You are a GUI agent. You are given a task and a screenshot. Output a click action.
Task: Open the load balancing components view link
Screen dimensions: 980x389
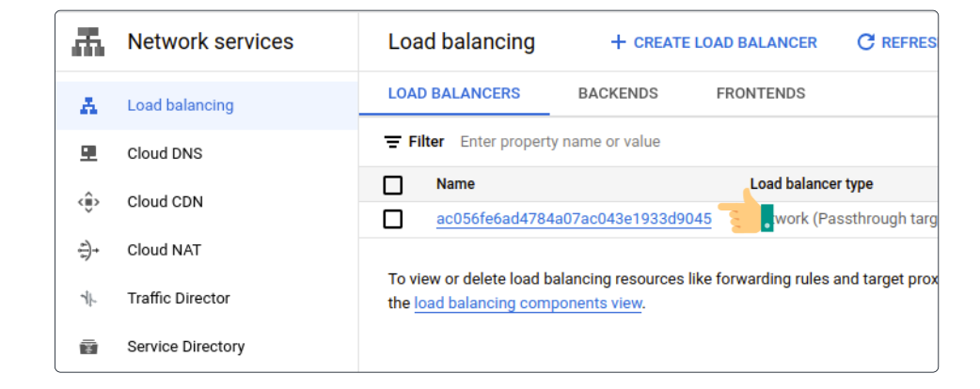(x=528, y=303)
